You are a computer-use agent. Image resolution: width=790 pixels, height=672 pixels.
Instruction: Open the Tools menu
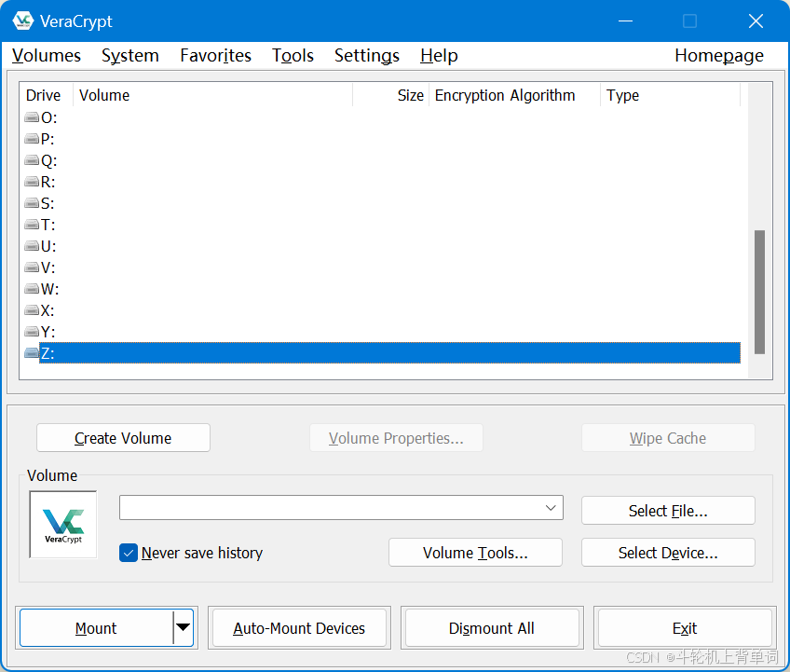pos(293,55)
